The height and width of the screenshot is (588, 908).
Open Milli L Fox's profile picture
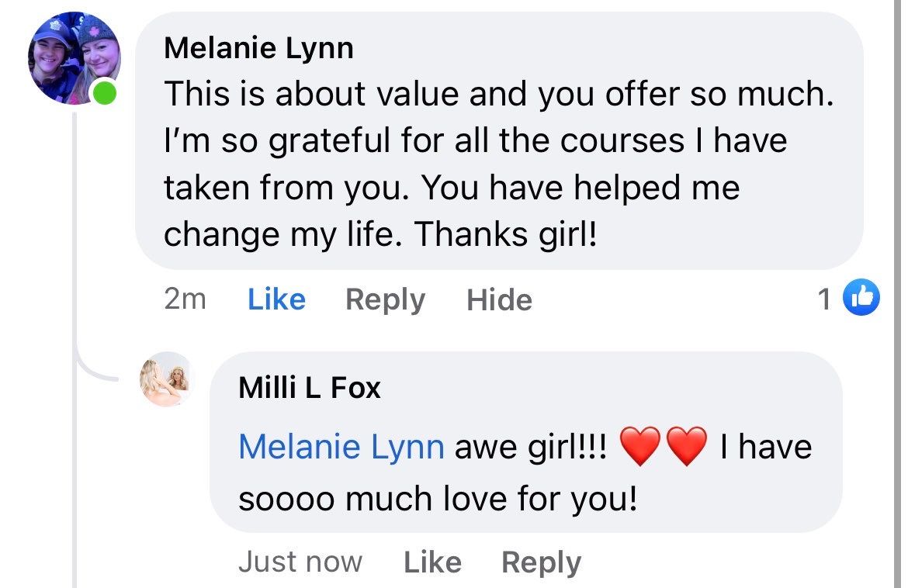(165, 379)
